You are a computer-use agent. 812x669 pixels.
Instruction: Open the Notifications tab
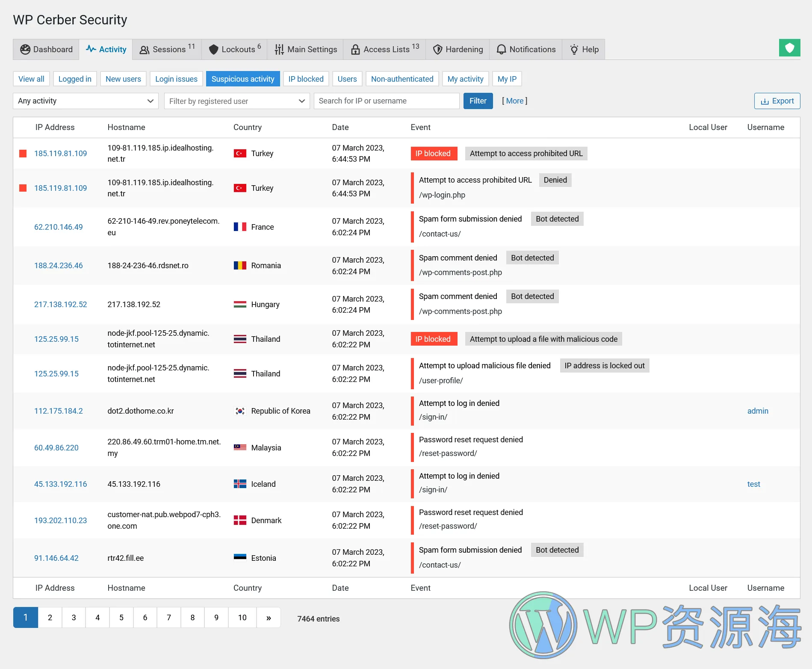coord(526,49)
